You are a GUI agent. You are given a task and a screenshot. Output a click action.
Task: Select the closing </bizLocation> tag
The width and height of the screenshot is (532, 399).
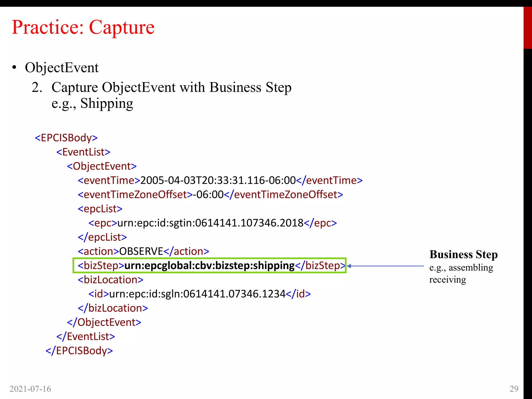tap(113, 308)
